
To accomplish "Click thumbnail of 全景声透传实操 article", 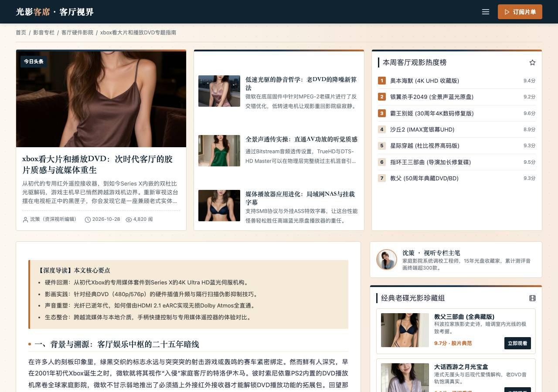I will 219,151.
